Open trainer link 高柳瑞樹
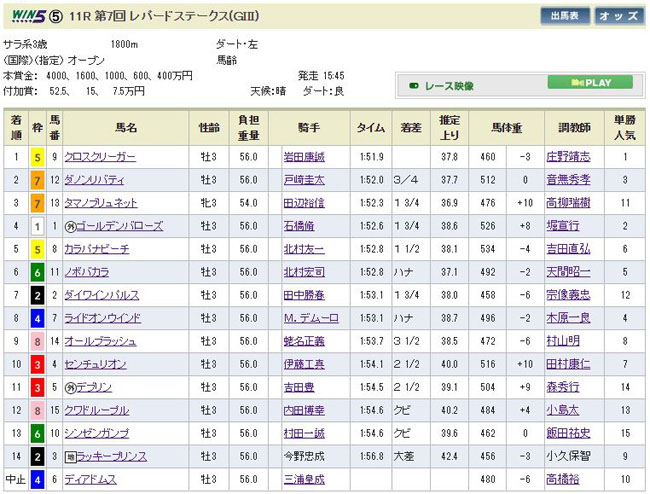Viewport: 650px width, 494px height. pyautogui.click(x=568, y=203)
